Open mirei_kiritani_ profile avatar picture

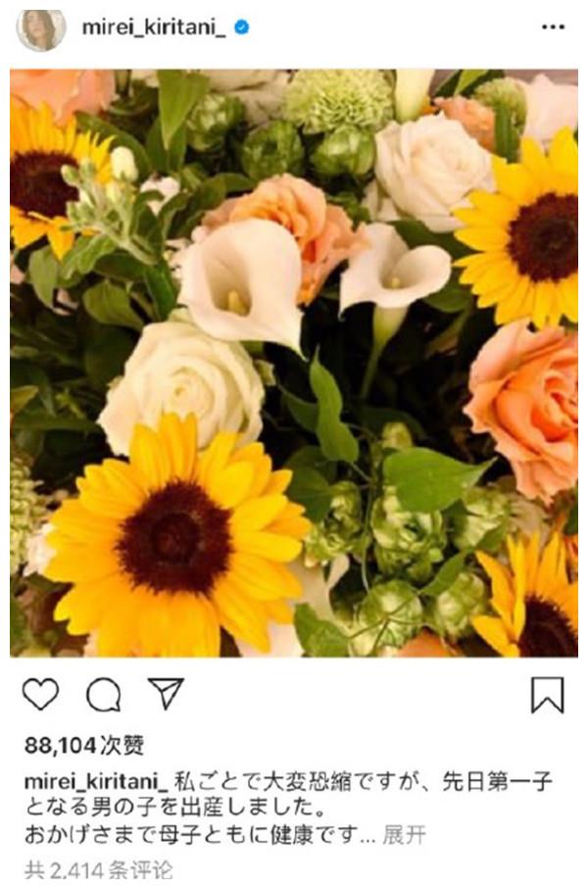(41, 28)
